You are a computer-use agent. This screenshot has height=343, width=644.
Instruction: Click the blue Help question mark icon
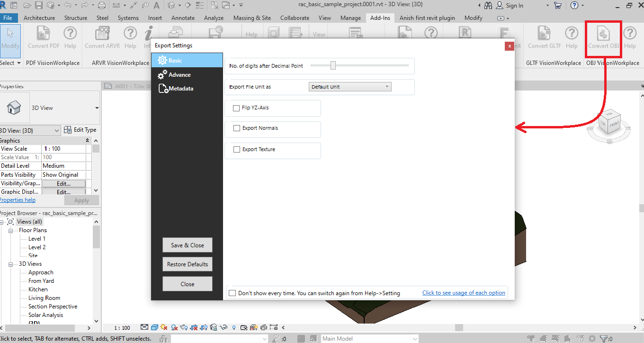[574, 6]
